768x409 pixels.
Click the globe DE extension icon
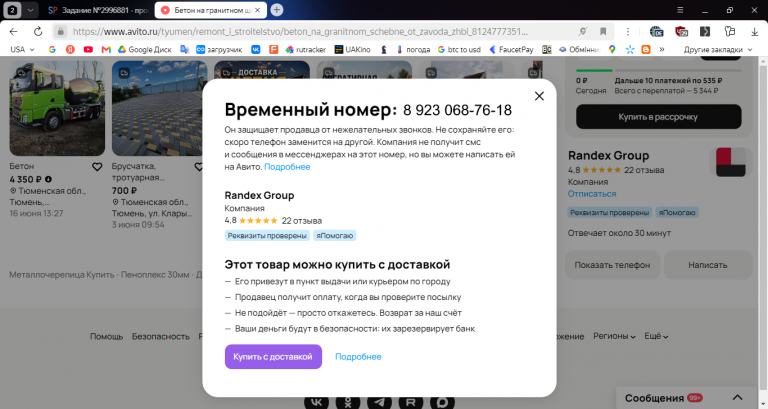pos(656,32)
